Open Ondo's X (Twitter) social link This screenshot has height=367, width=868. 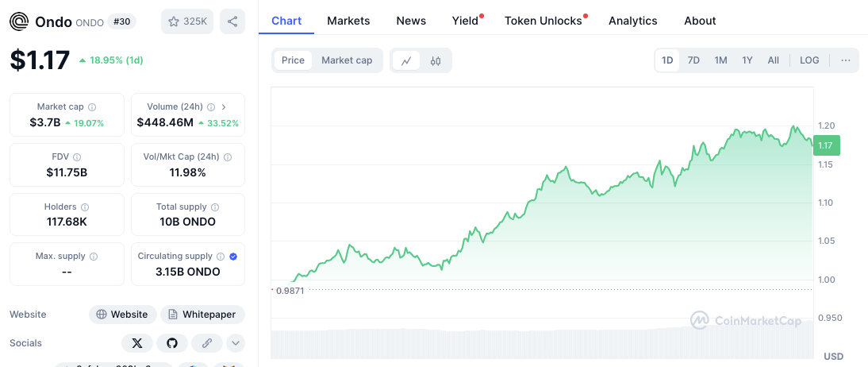tap(137, 343)
